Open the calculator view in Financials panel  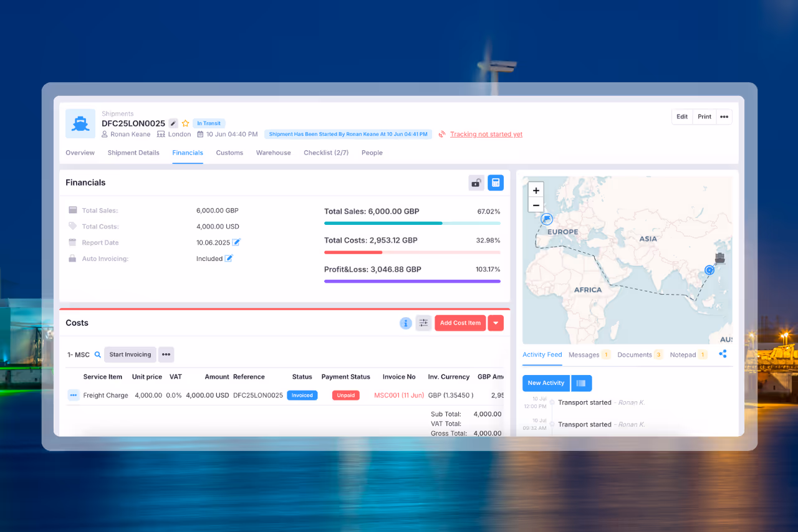click(x=496, y=183)
